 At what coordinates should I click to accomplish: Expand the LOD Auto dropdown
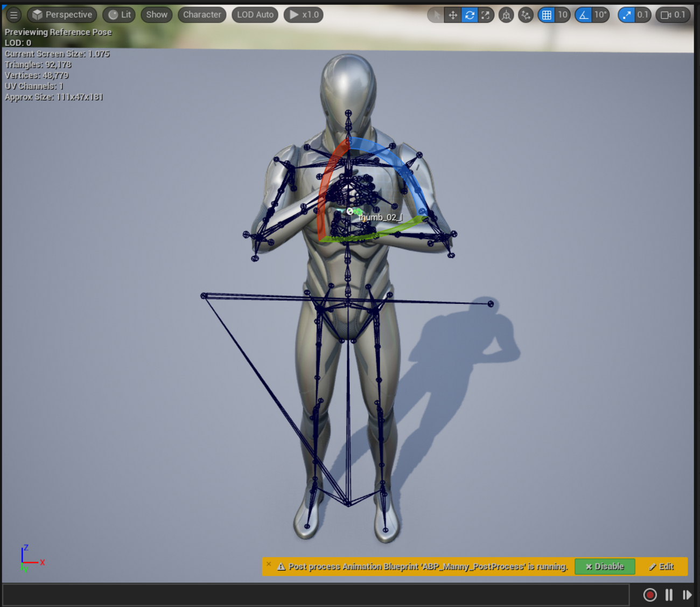[255, 15]
